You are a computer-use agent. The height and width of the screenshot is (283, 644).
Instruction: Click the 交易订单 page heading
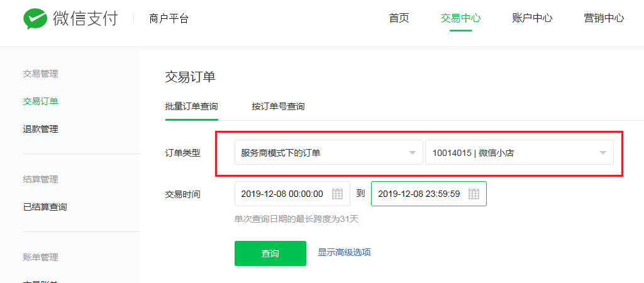tap(190, 77)
